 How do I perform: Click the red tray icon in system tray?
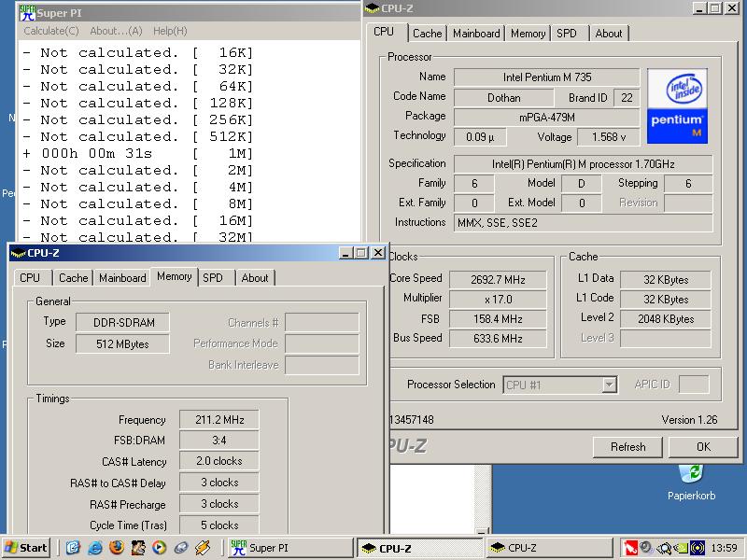[x=631, y=548]
